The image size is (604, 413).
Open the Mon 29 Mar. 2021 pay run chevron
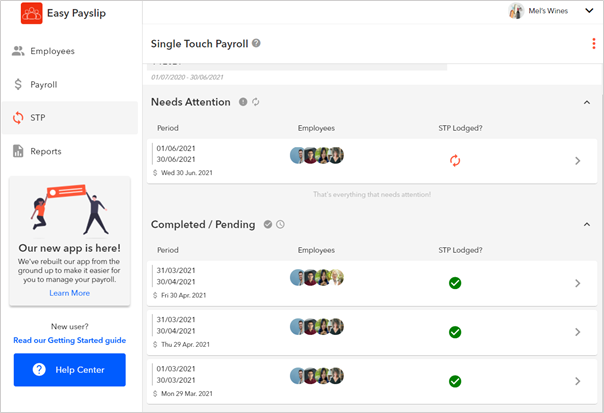[x=577, y=381]
